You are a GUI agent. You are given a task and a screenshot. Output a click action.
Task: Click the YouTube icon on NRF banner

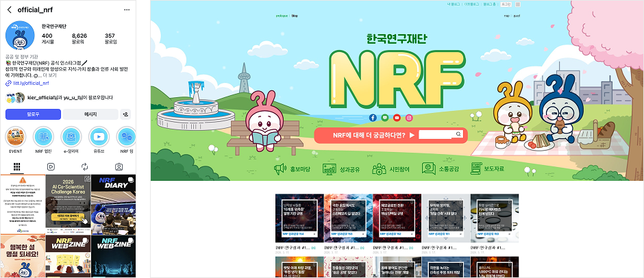pos(397,118)
